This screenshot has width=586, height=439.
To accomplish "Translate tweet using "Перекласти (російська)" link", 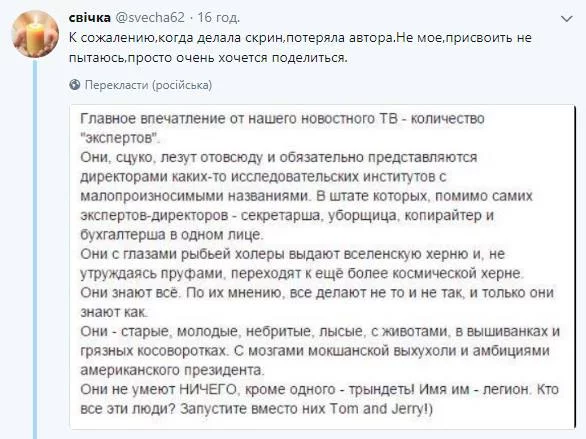I will coord(148,85).
